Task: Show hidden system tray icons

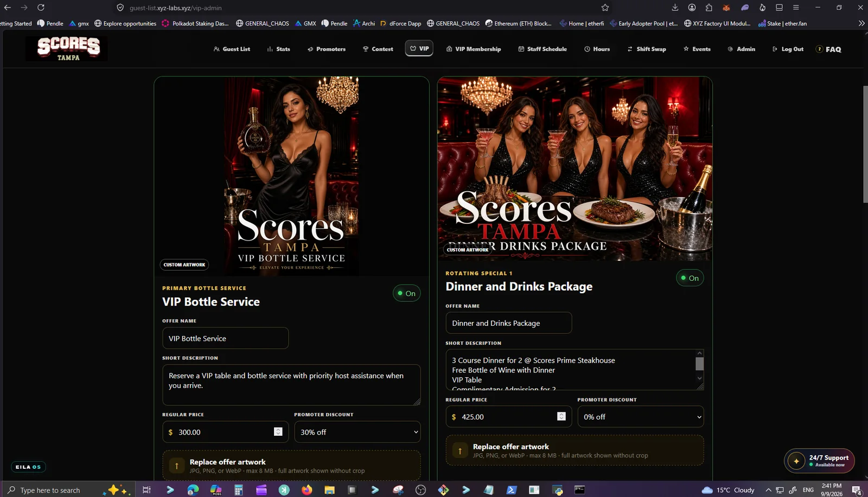Action: [768, 490]
